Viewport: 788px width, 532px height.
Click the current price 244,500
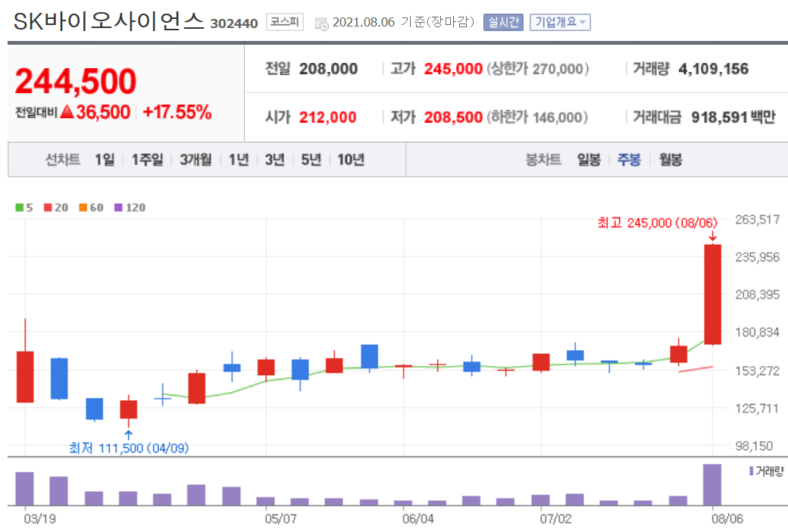point(76,81)
